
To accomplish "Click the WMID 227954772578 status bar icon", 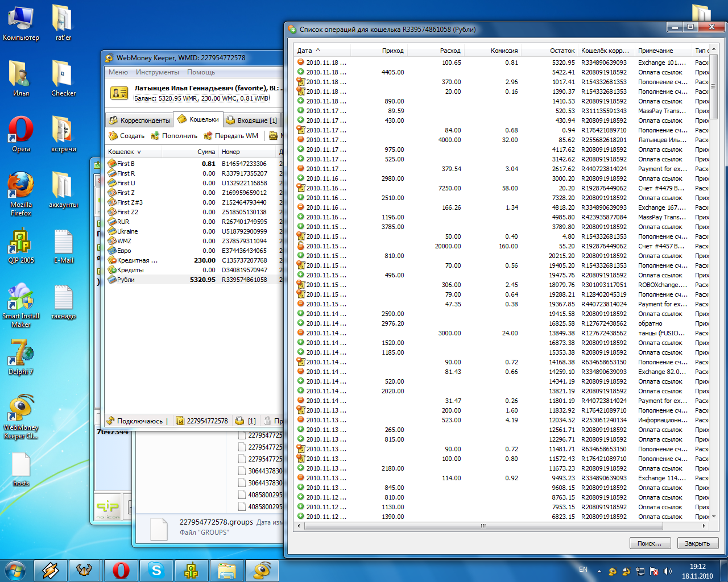I will click(180, 421).
